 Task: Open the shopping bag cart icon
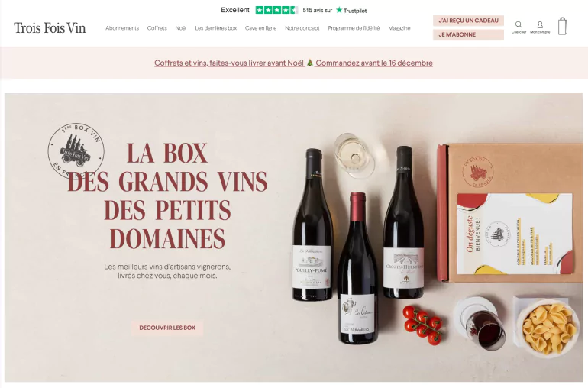562,26
